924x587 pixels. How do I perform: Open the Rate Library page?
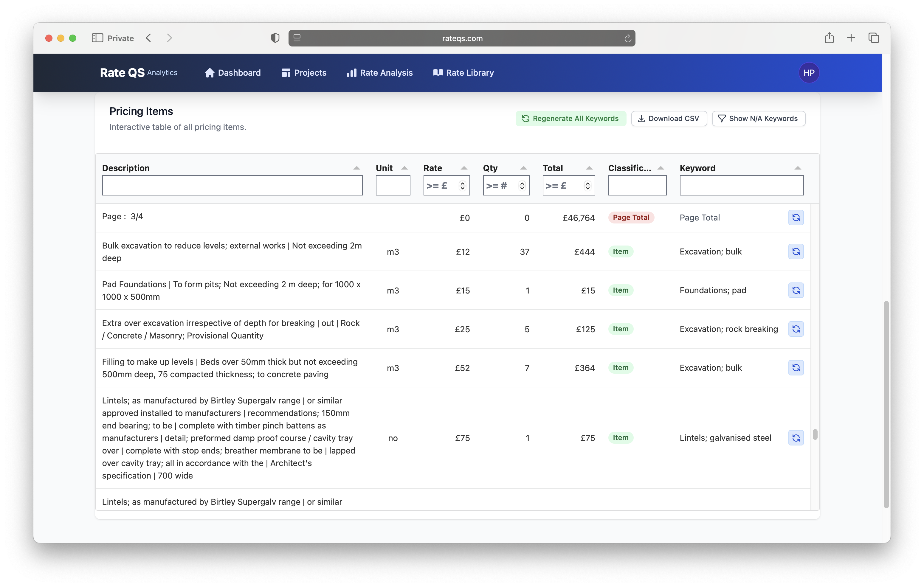click(x=463, y=73)
